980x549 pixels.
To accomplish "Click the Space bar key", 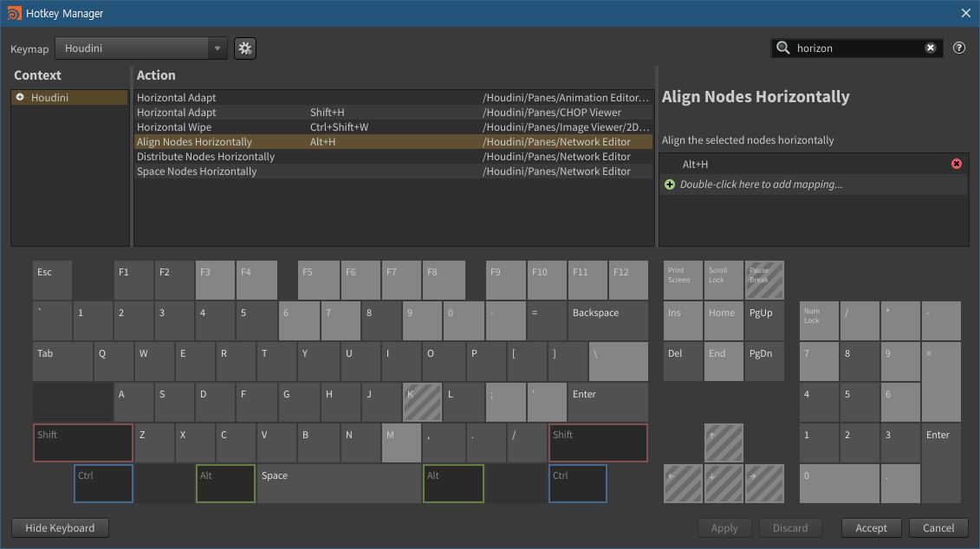I will point(340,483).
